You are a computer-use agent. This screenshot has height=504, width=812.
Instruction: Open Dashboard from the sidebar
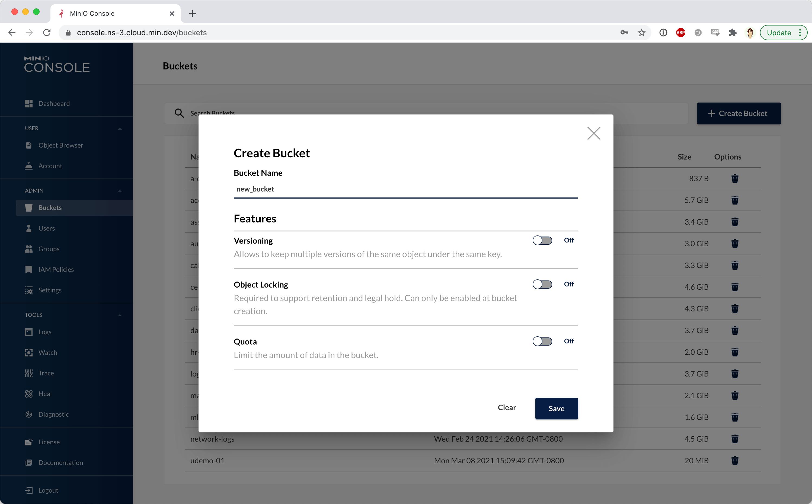coord(54,103)
